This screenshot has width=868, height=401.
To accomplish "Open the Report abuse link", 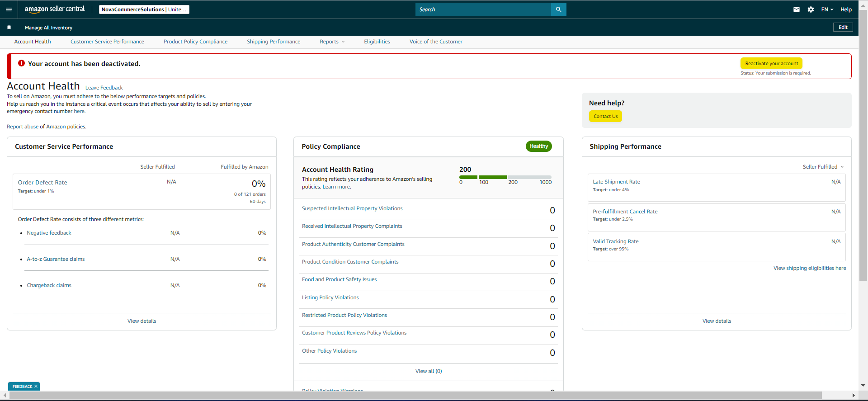I will point(23,127).
